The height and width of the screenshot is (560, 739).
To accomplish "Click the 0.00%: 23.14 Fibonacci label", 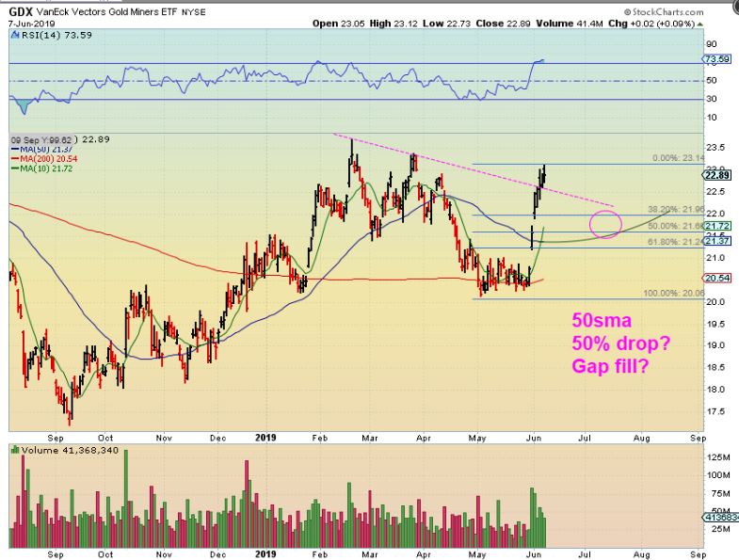I will pos(679,158).
